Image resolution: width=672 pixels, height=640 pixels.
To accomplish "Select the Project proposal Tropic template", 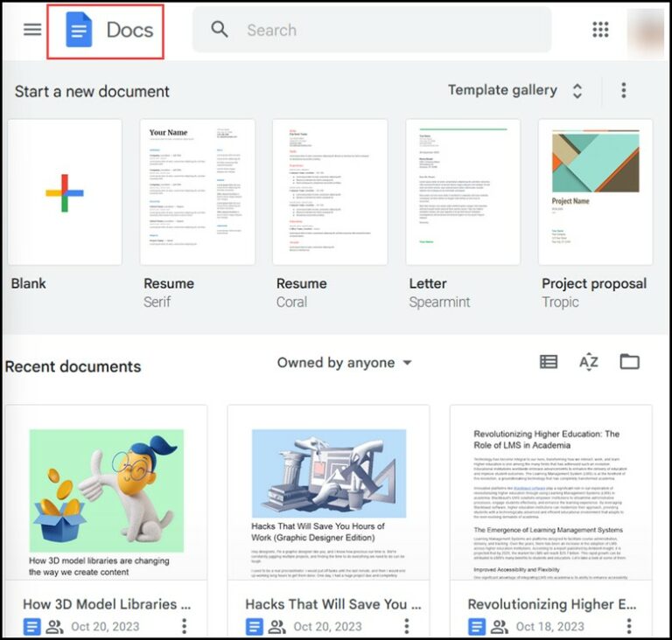I will (595, 192).
